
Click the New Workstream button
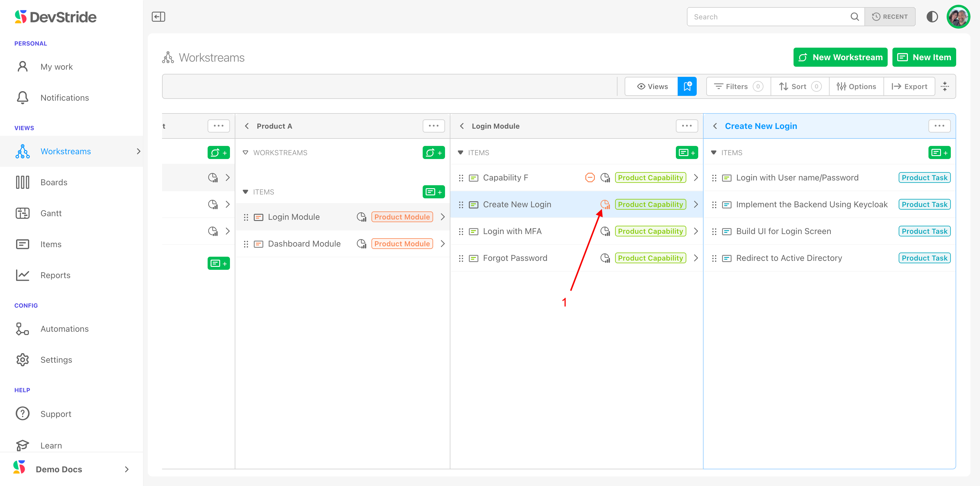(x=840, y=57)
